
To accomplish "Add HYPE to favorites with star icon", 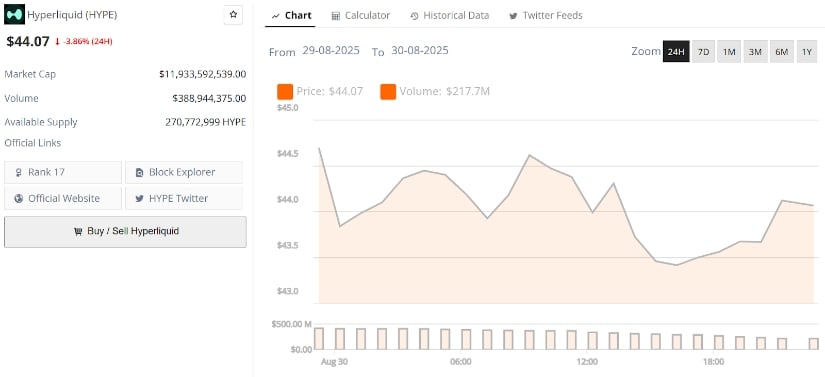I will [233, 15].
